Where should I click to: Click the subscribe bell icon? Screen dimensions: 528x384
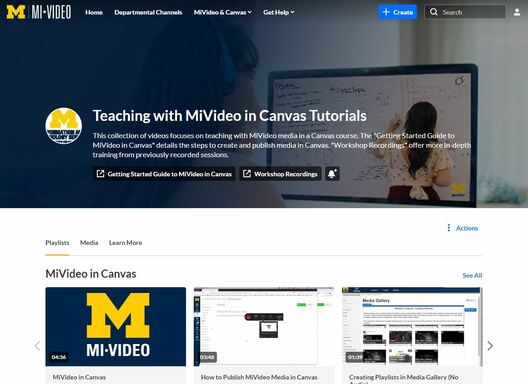pyautogui.click(x=332, y=174)
